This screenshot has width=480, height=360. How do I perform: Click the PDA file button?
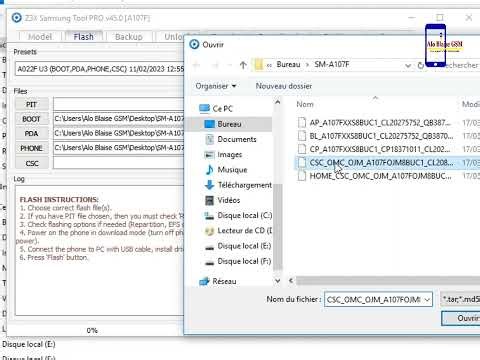click(32, 134)
